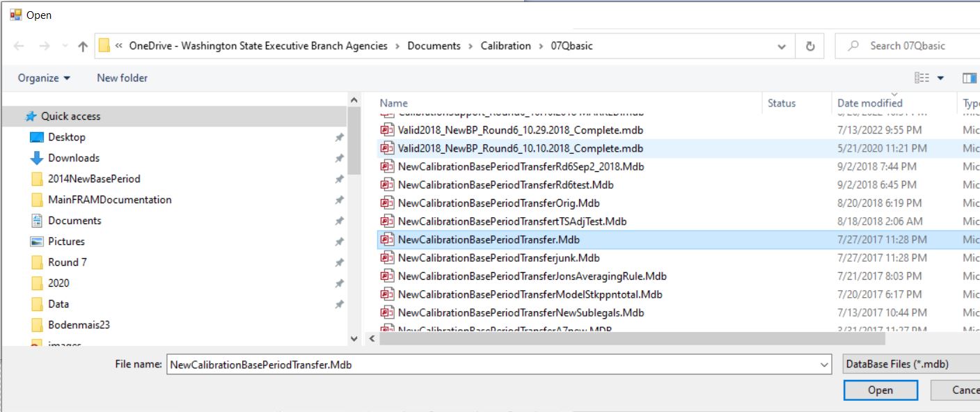Refresh the 07Qbasic folder listing
The width and height of the screenshot is (980, 412).
pyautogui.click(x=810, y=46)
